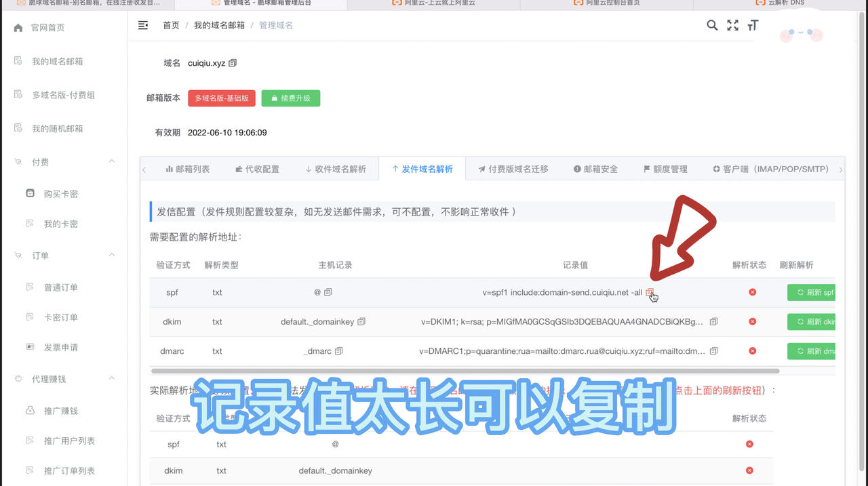Click the 刷新 dkim button

click(812, 322)
